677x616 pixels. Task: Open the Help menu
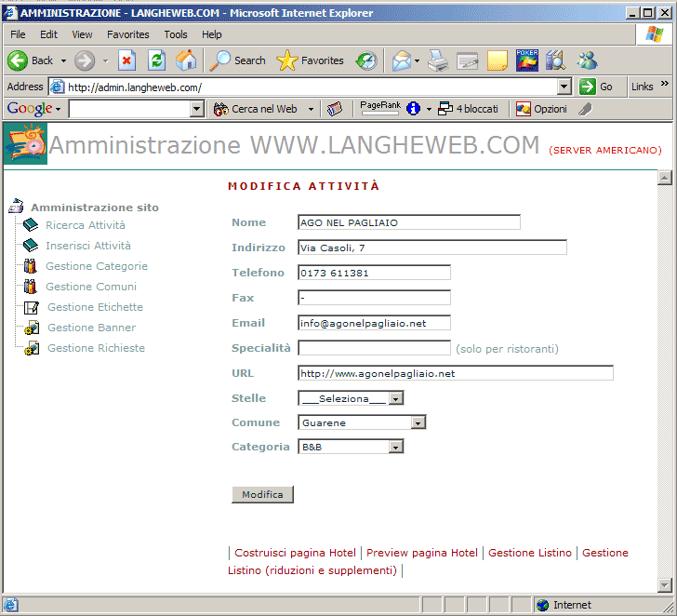click(x=212, y=34)
